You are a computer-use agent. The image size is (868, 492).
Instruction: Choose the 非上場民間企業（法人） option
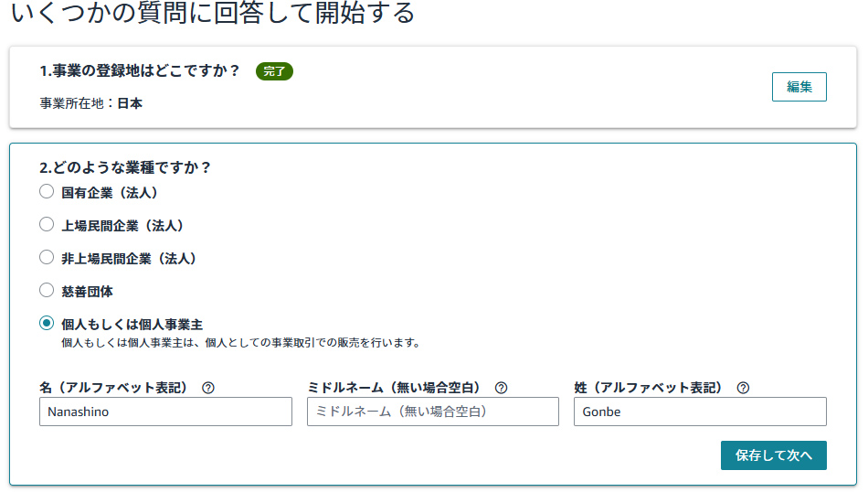(x=47, y=258)
